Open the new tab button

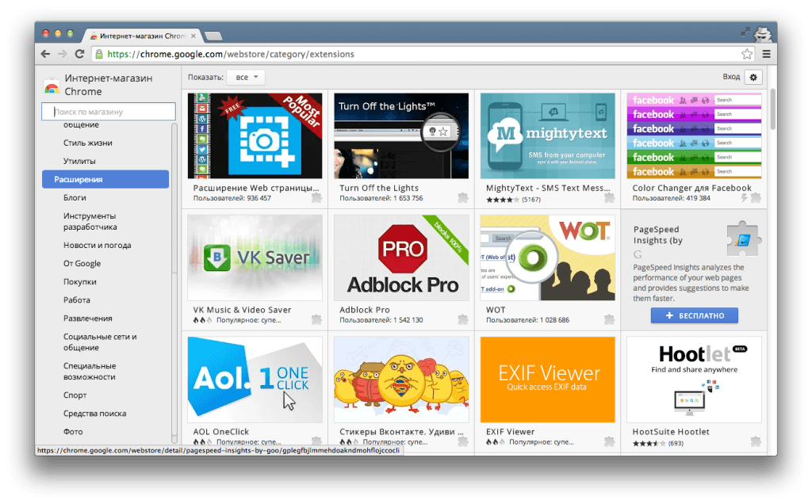point(213,36)
